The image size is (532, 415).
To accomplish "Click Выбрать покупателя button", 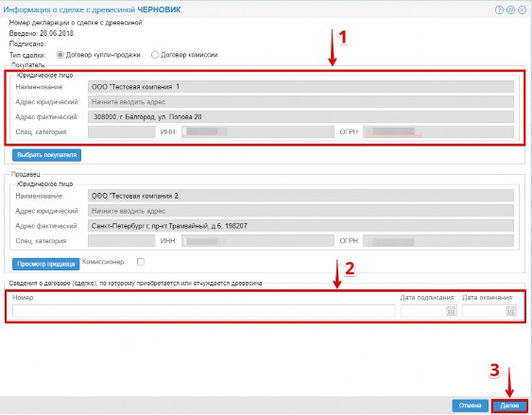I will [x=47, y=155].
